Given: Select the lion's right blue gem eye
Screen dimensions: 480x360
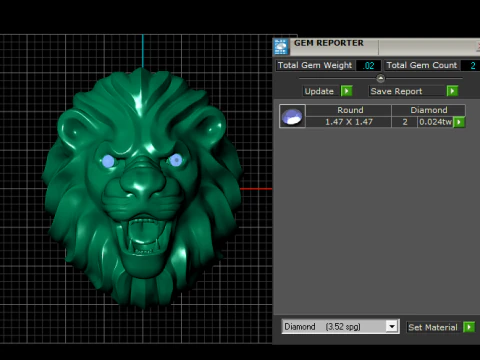Looking at the screenshot, I should click(x=176, y=160).
